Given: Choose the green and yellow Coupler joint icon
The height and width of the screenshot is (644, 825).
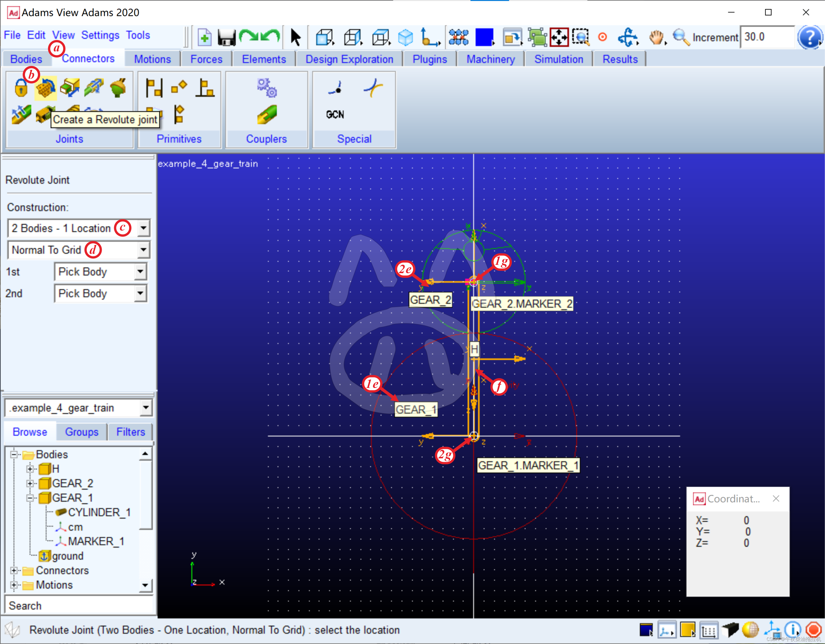Looking at the screenshot, I should pos(267,114).
